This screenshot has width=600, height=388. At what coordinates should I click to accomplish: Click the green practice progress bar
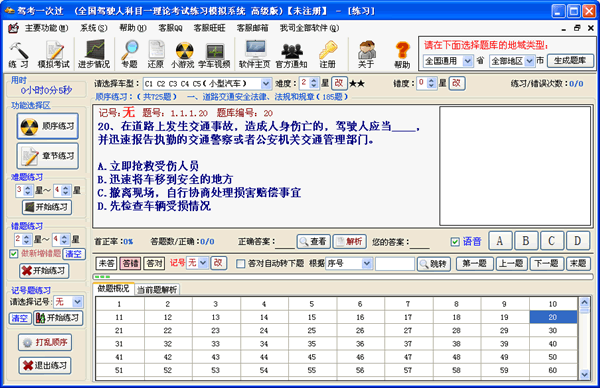point(342,277)
